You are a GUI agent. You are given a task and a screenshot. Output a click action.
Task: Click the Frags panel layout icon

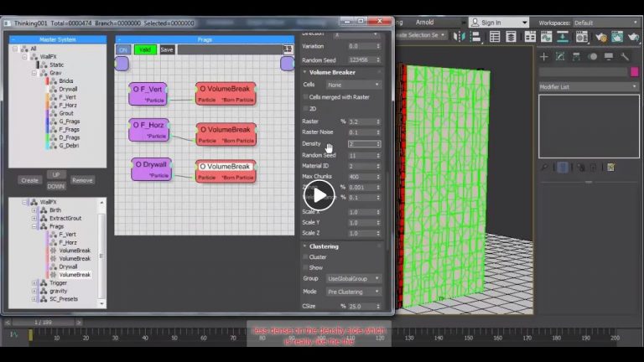(288, 49)
